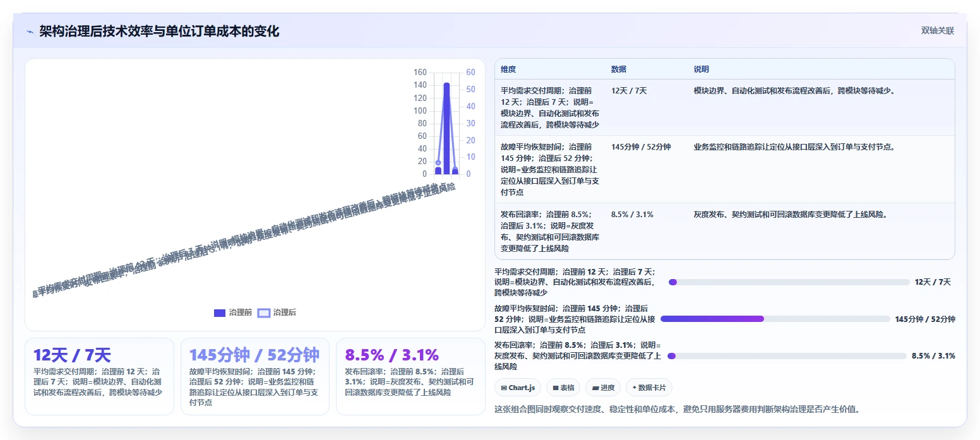Select the 数据卡片 chip
980x440 pixels.
click(x=648, y=388)
